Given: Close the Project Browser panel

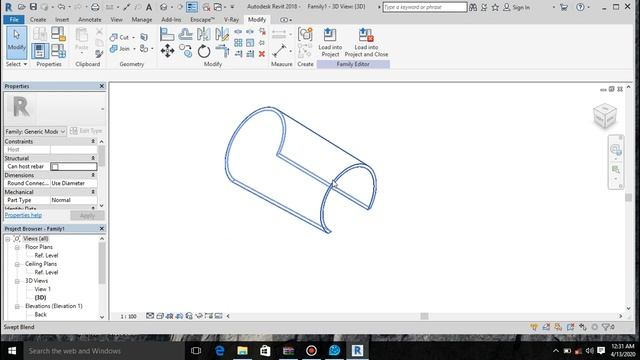Looking at the screenshot, I should coord(102,229).
